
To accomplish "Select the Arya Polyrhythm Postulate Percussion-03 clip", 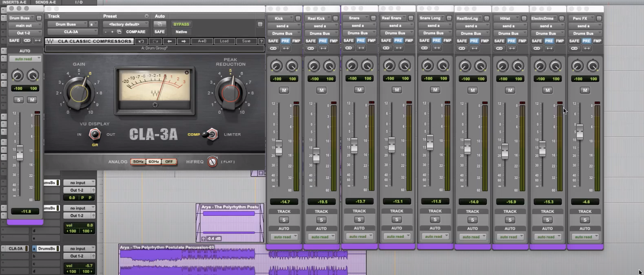I will (x=242, y=260).
